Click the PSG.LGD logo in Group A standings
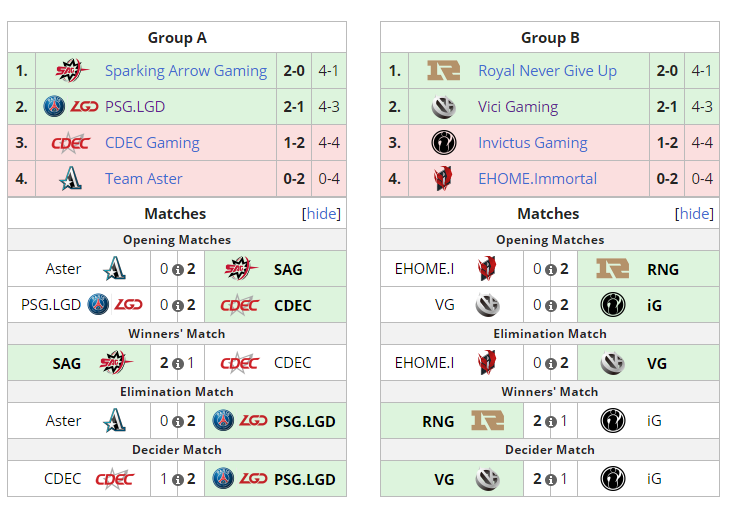Screen dimensions: 734x508 (x=71, y=107)
